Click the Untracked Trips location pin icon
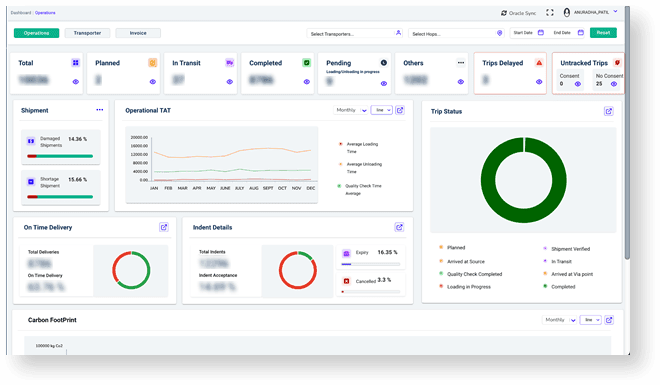Viewport: 660px width, 385px height. (617, 63)
